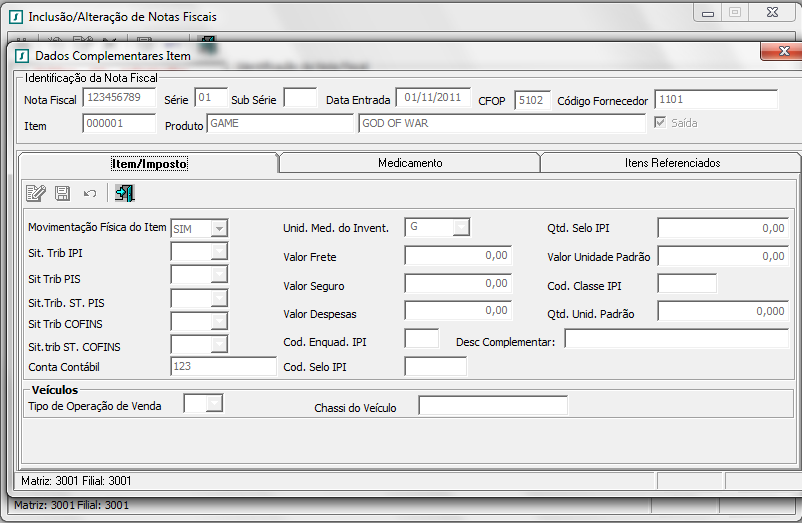The image size is (802, 523).
Task: Click the exit door icon
Action: coord(125,193)
